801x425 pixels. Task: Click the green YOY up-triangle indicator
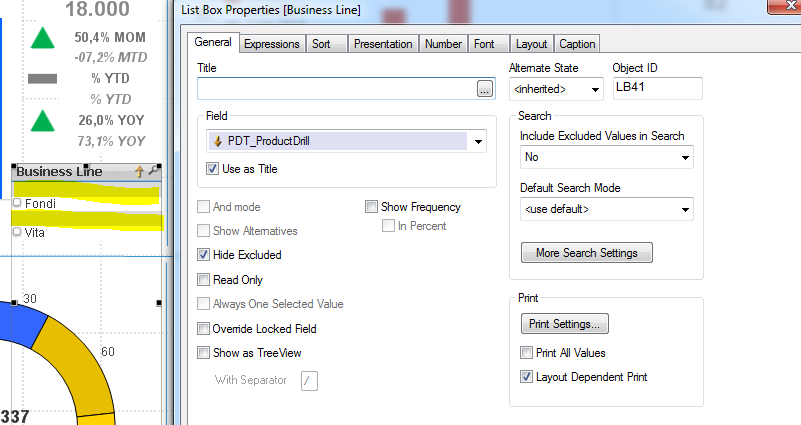tap(42, 121)
